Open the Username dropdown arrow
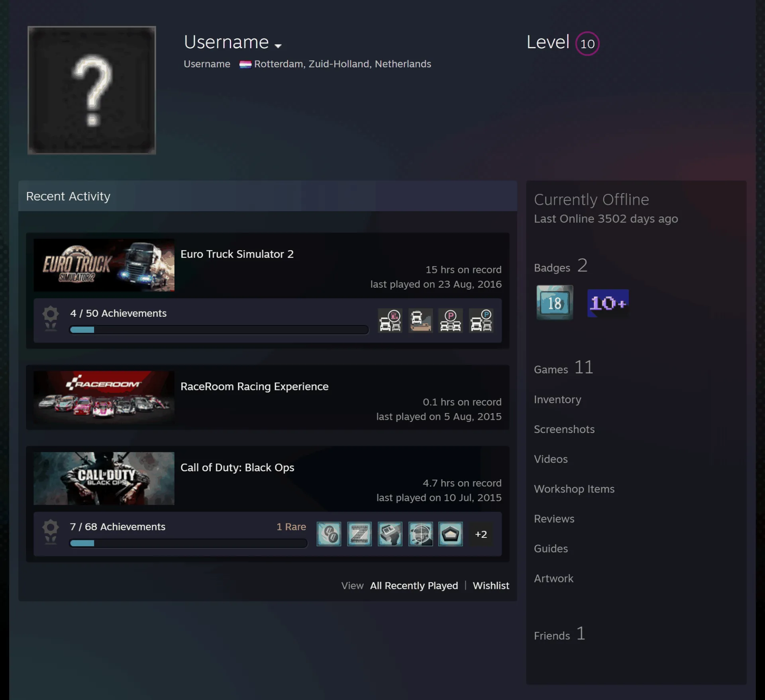This screenshot has width=765, height=700. coord(278,46)
